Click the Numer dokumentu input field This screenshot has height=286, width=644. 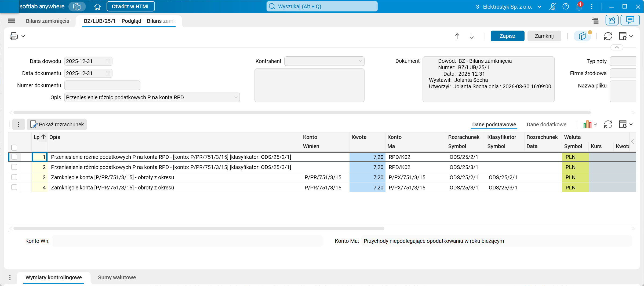tap(102, 85)
